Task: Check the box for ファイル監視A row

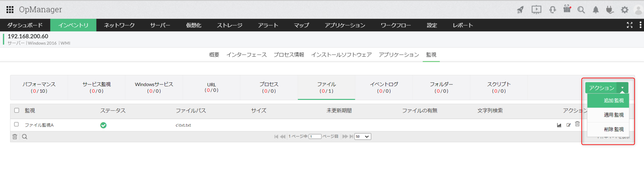Action: point(16,124)
